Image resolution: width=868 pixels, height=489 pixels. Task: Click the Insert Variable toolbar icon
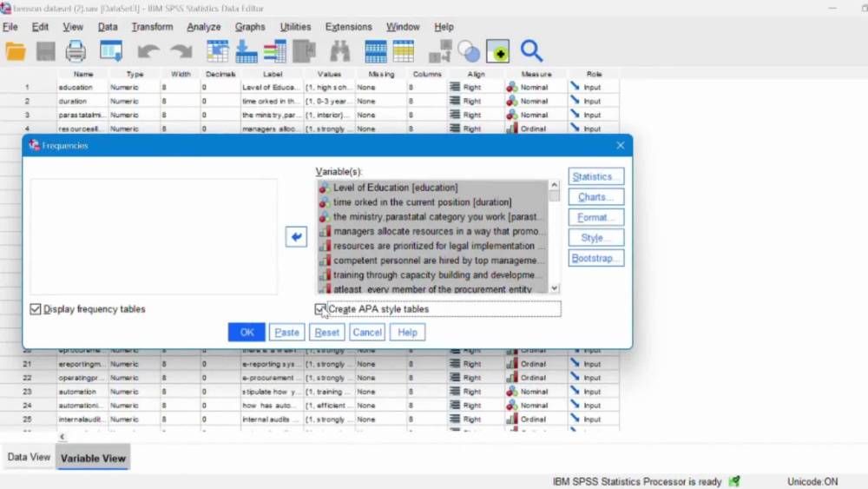[403, 51]
